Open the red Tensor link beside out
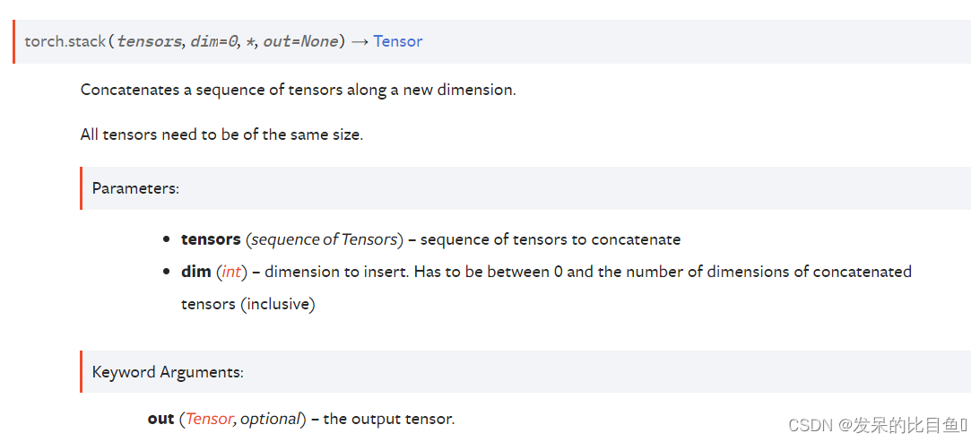Image resolution: width=980 pixels, height=442 pixels. click(x=208, y=419)
